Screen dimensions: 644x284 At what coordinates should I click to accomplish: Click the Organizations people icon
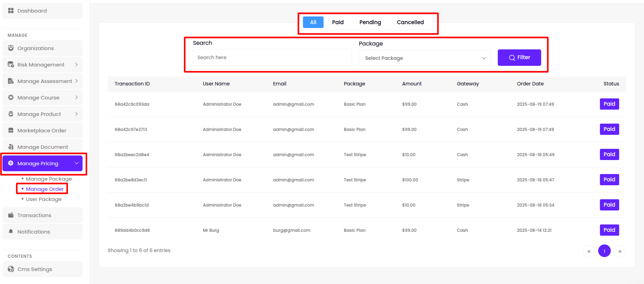[11, 48]
